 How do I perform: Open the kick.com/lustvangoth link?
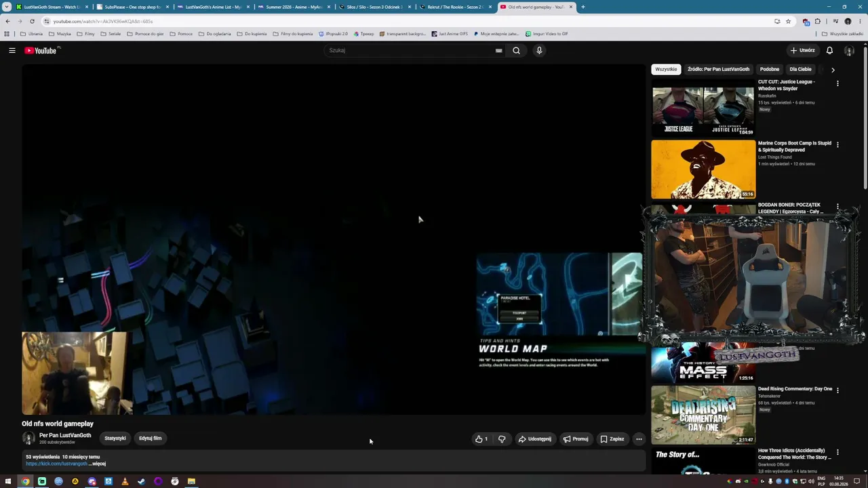point(56,464)
